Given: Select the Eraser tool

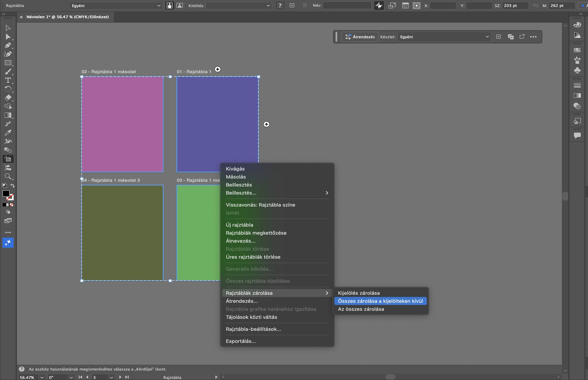Looking at the screenshot, I should pyautogui.click(x=8, y=98).
